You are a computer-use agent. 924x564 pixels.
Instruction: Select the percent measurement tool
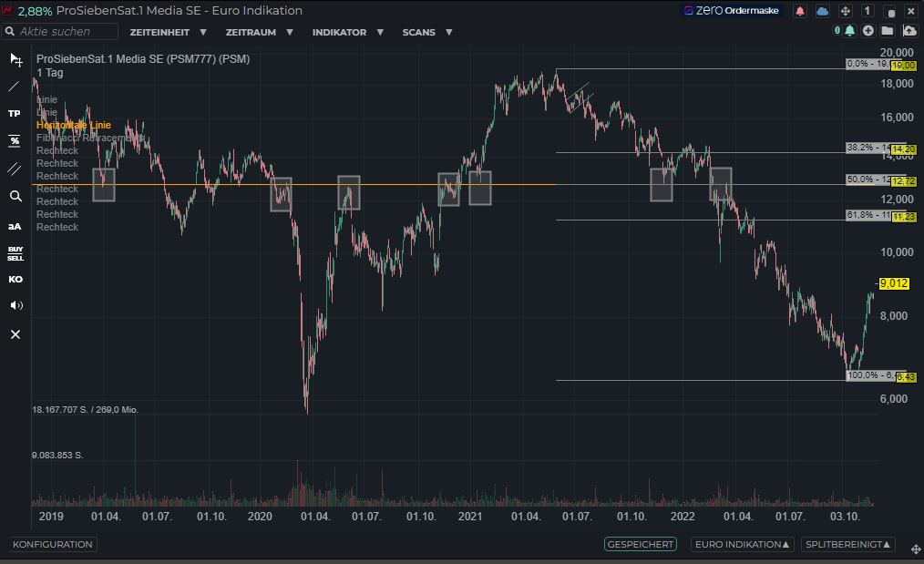pos(15,141)
